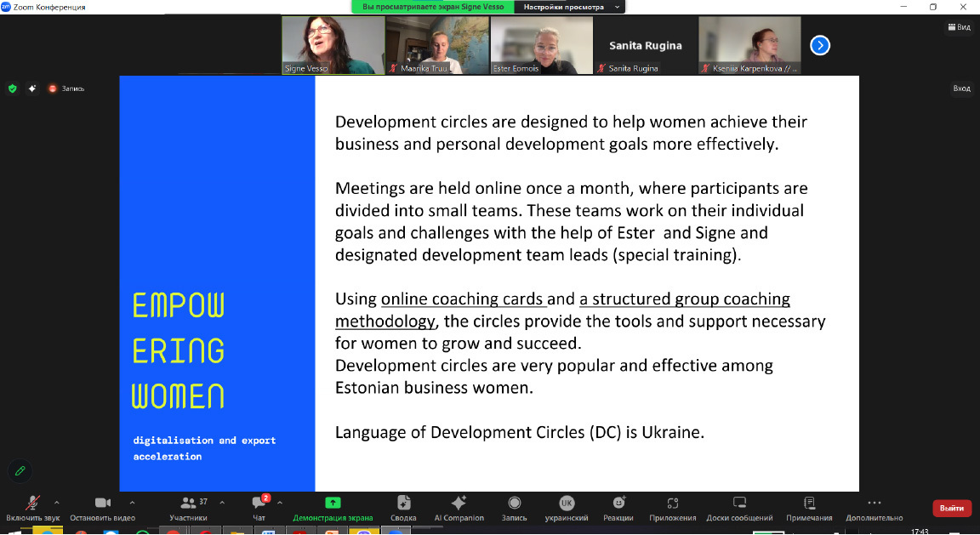Click the Запись recording indicator
Screen dimensions: 980x535
click(x=67, y=88)
